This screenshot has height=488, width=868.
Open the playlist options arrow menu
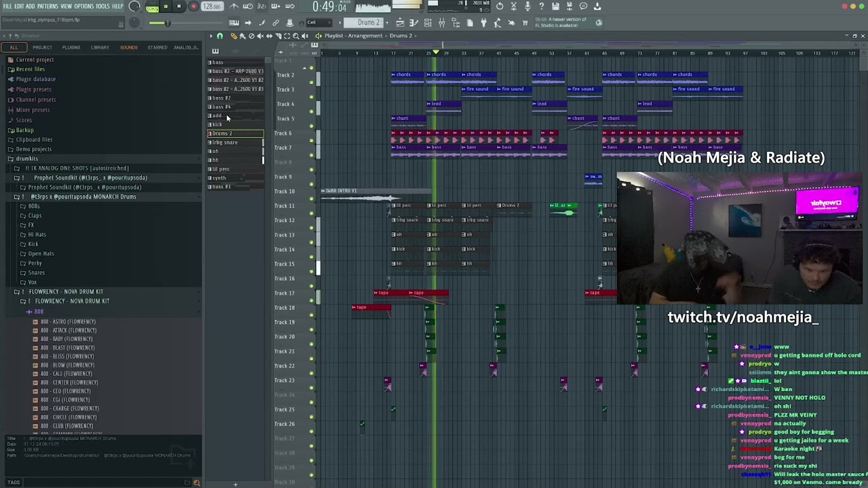211,36
